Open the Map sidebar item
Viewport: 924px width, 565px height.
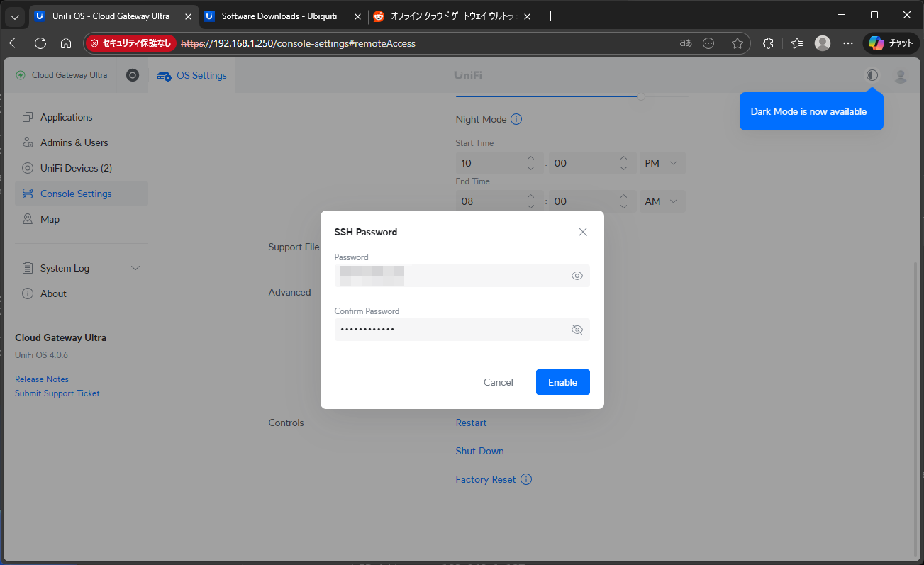pos(50,219)
